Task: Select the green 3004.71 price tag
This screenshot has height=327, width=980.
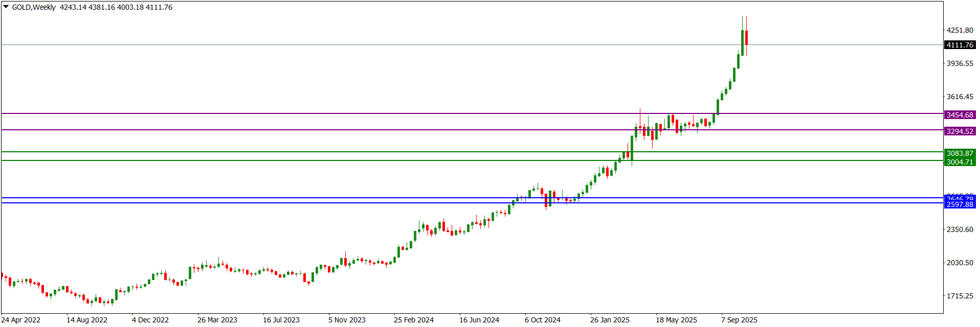Action: [960, 162]
